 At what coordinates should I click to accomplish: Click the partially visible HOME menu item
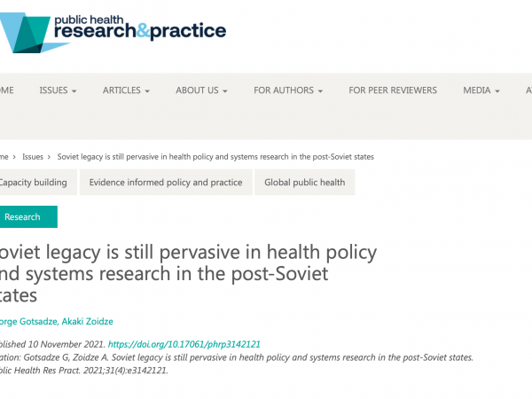tap(7, 90)
